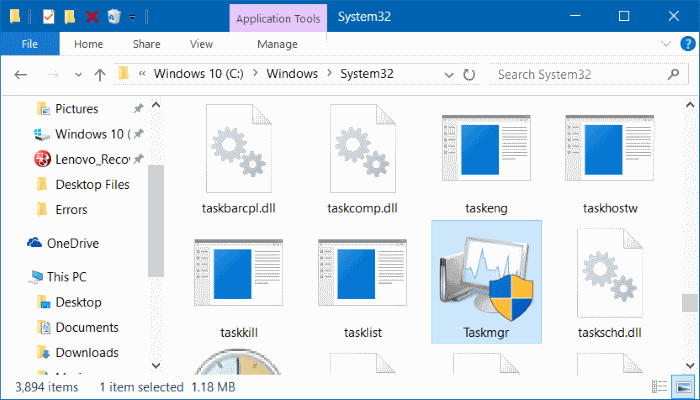Select OneDrive in the navigation pane
Image resolution: width=700 pixels, height=400 pixels.
73,243
